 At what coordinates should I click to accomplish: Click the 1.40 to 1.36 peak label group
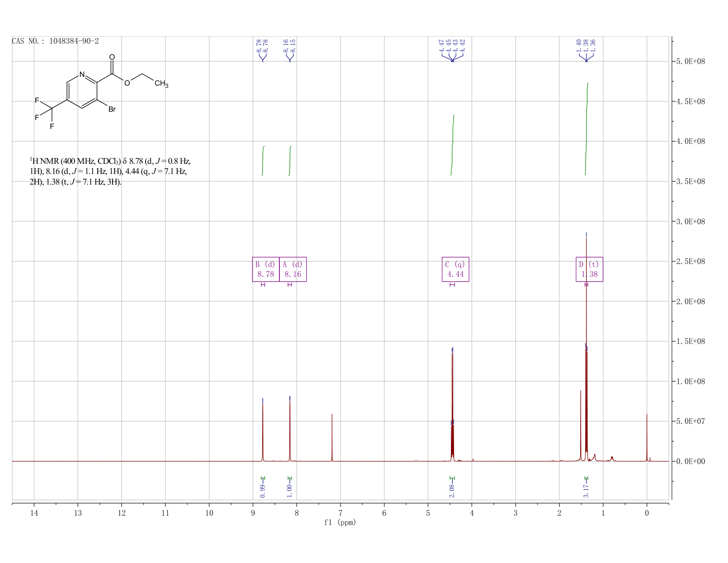tap(586, 45)
